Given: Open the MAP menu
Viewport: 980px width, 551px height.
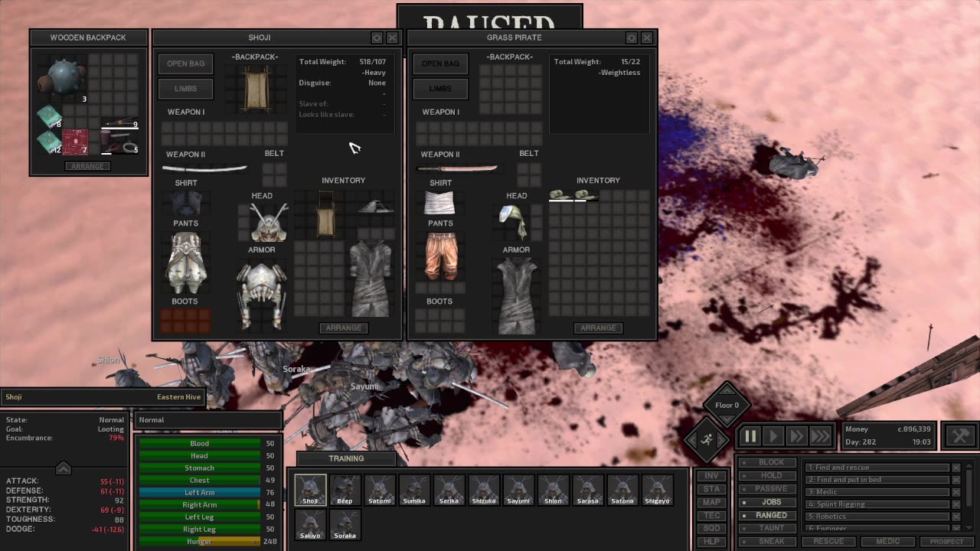Looking at the screenshot, I should [x=711, y=502].
